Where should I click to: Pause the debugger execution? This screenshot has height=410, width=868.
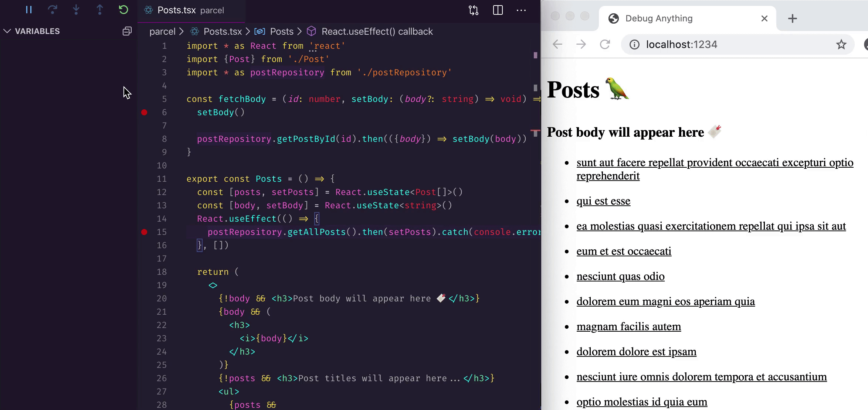click(x=29, y=10)
